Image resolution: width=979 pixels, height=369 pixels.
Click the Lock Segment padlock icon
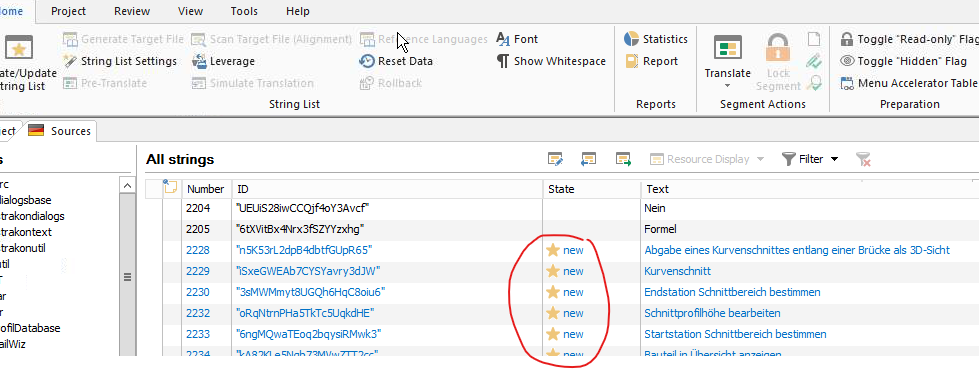pyautogui.click(x=778, y=47)
